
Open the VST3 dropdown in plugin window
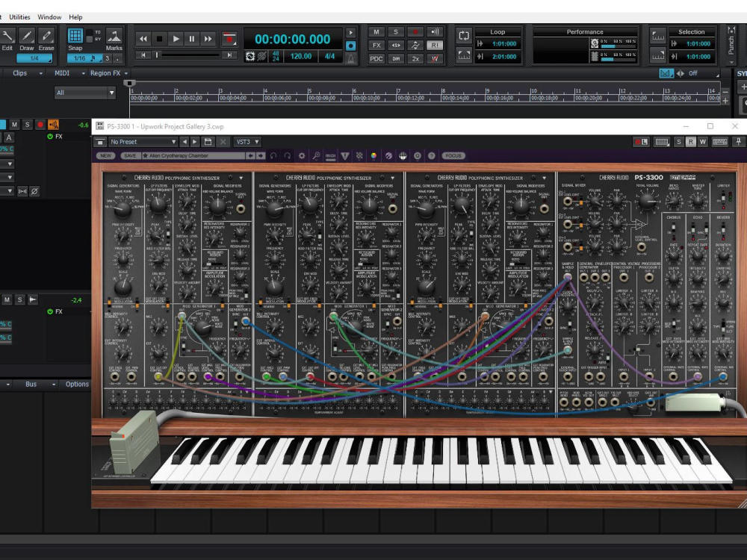[248, 142]
